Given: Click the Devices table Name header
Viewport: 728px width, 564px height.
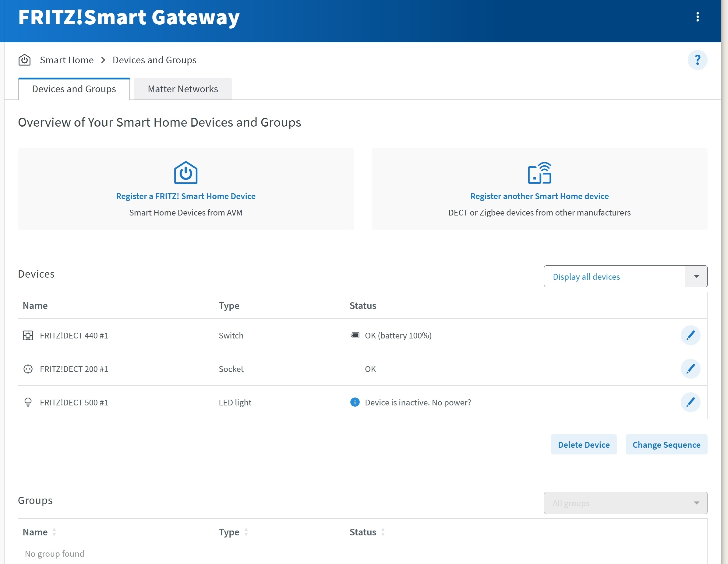Looking at the screenshot, I should pos(35,306).
